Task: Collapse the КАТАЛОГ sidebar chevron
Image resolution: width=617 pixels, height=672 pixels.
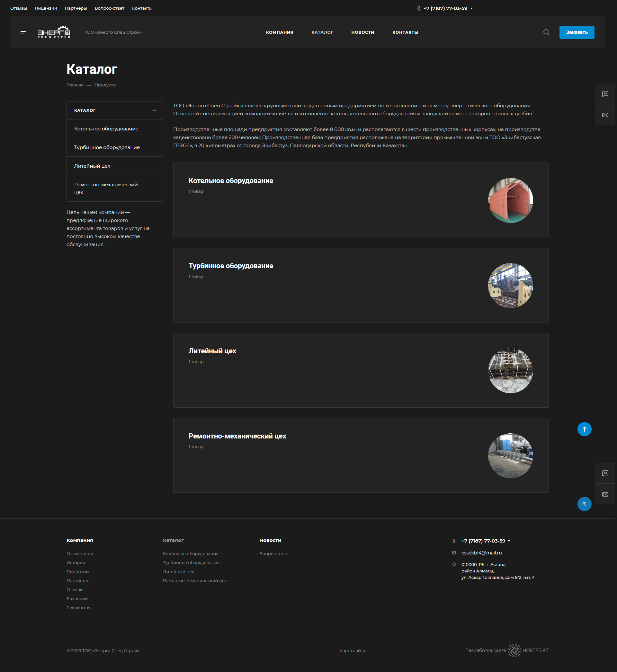Action: pyautogui.click(x=154, y=111)
